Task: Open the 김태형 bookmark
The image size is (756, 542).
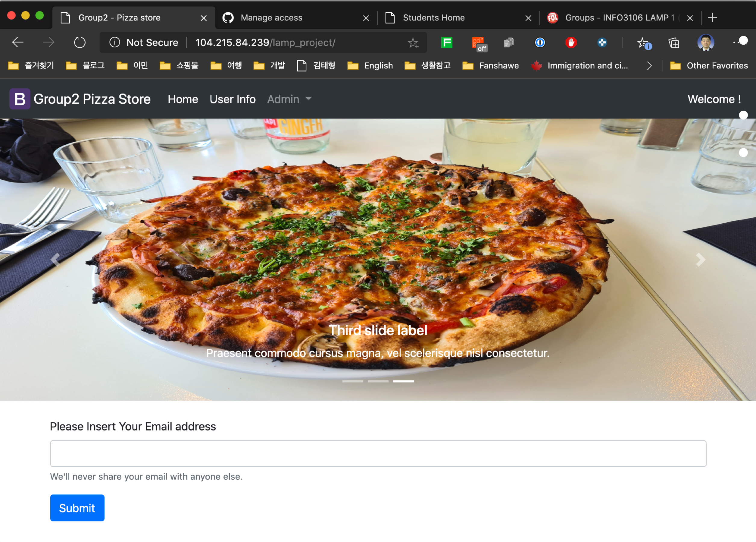Action: tap(316, 66)
